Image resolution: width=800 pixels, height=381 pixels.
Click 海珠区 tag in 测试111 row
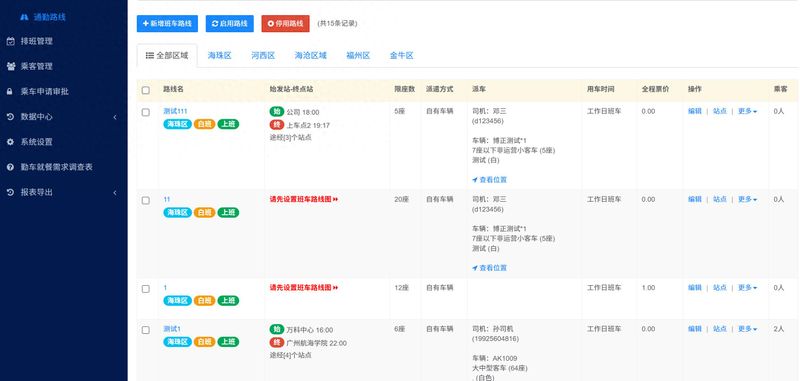(x=178, y=124)
